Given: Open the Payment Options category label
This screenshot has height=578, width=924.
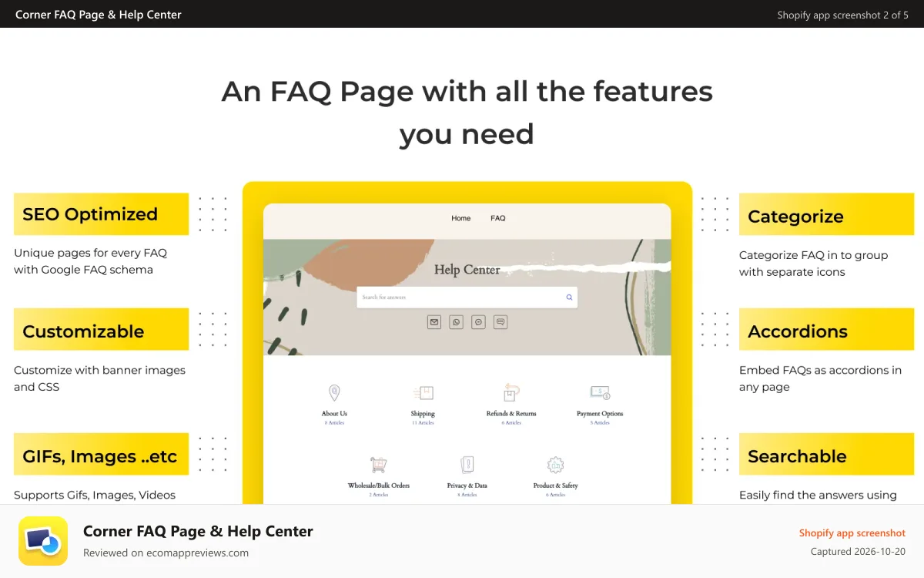Looking at the screenshot, I should coord(600,414).
